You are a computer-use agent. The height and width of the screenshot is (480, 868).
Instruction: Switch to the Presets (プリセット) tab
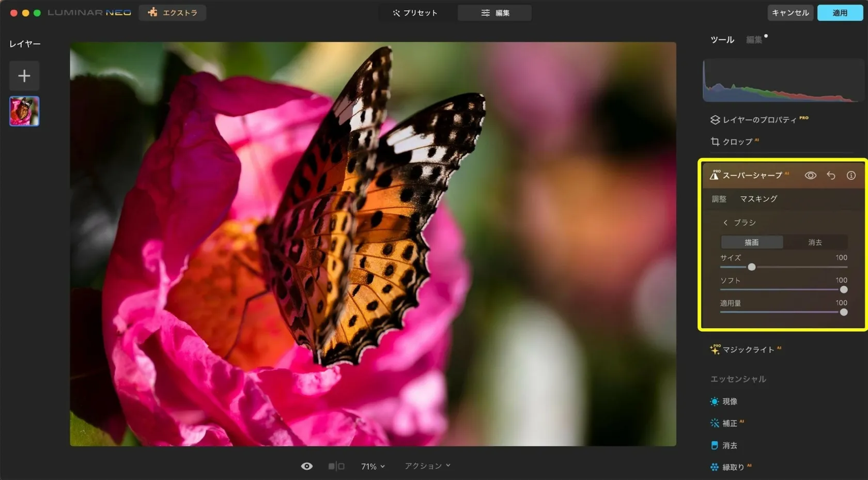pyautogui.click(x=415, y=13)
